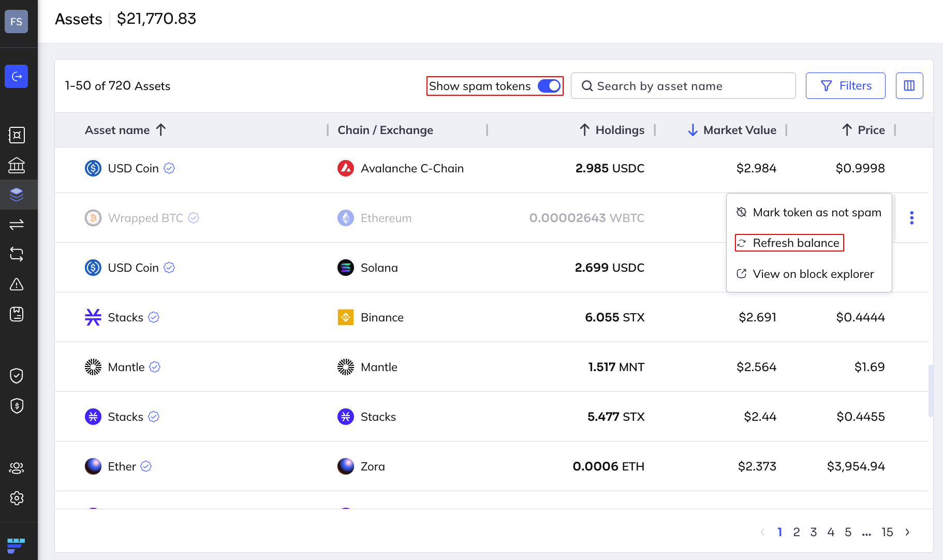
Task: Open the dollar shield sidebar icon
Action: [16, 406]
